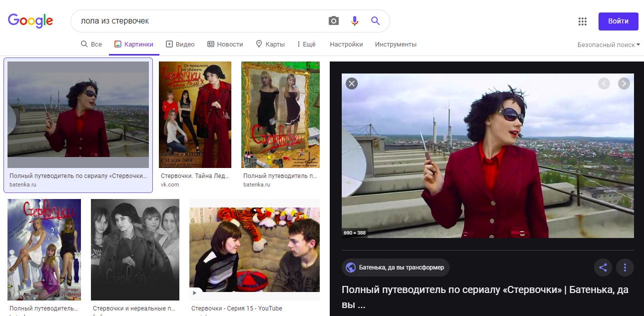644x316 pixels.
Task: Open search by image camera icon
Action: pyautogui.click(x=334, y=21)
